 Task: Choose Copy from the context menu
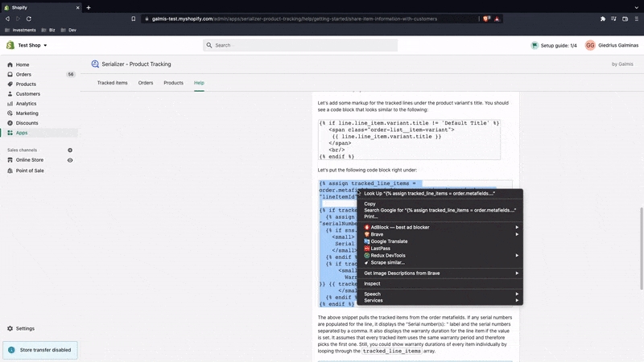[369, 204]
